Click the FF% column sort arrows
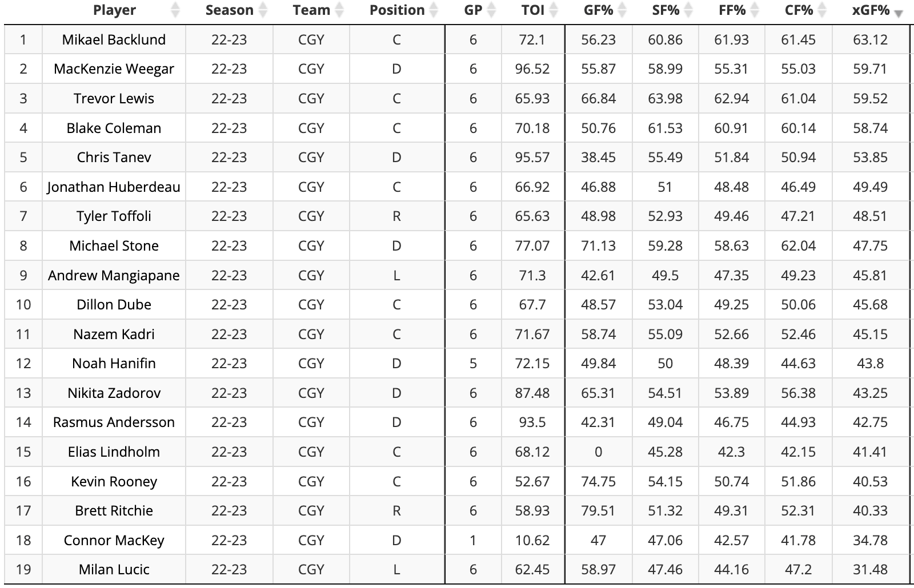This screenshot has height=588, width=914. [755, 10]
